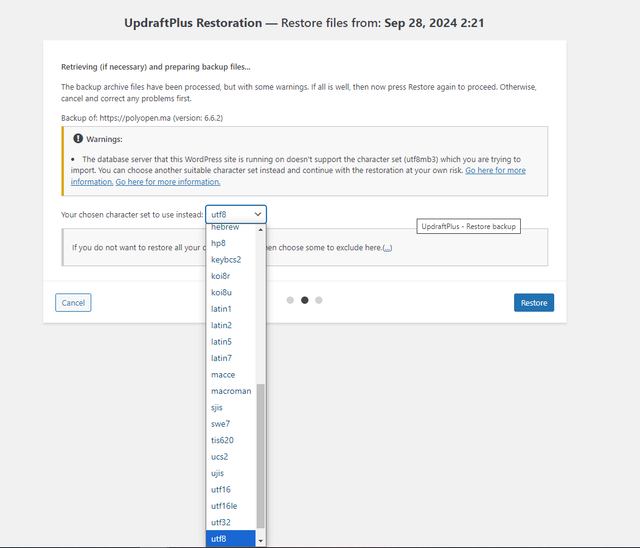This screenshot has height=548, width=640.
Task: Expand the (...) exclude tables link
Action: (387, 248)
